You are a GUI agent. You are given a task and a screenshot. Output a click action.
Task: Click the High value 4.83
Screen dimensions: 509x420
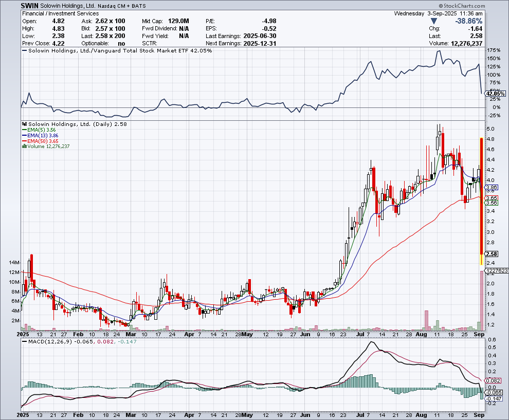tap(59, 29)
